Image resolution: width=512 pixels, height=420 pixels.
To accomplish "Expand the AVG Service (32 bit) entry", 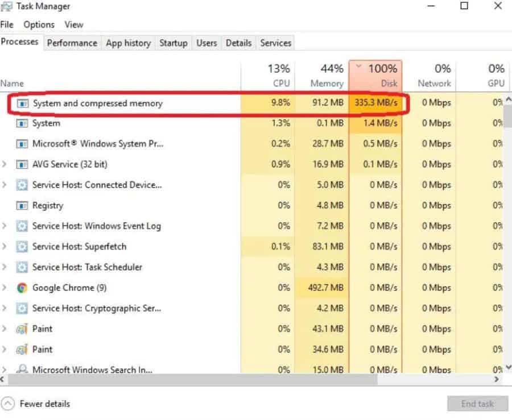I will tap(5, 164).
